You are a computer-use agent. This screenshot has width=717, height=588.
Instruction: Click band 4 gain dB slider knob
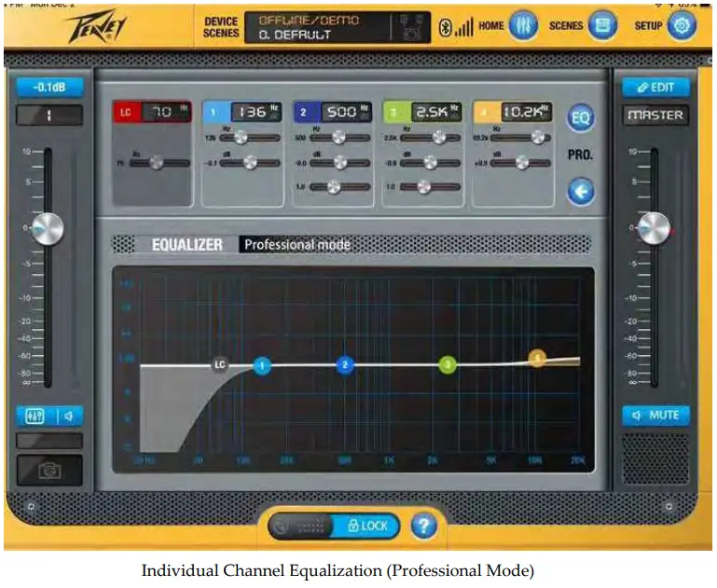pos(522,162)
